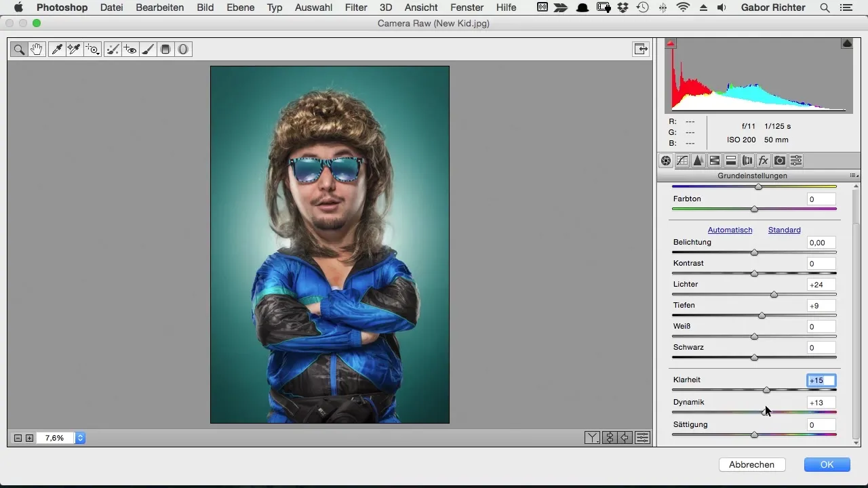Viewport: 868px width, 488px height.
Task: Open the Tone Curve panel tab
Action: [682, 161]
